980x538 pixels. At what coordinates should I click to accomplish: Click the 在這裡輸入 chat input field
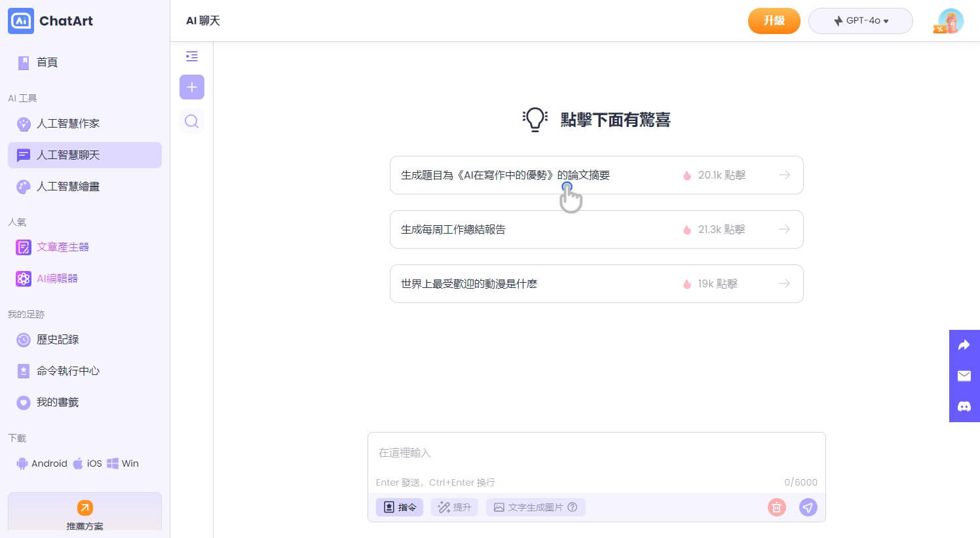click(596, 453)
